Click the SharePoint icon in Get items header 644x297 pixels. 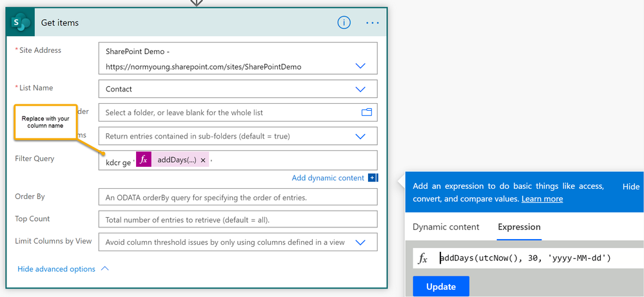(21, 23)
